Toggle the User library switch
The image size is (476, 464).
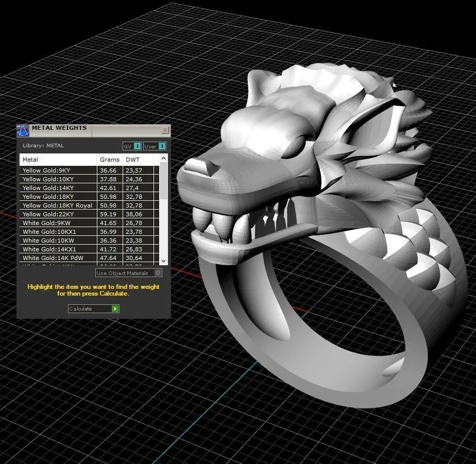(155, 146)
